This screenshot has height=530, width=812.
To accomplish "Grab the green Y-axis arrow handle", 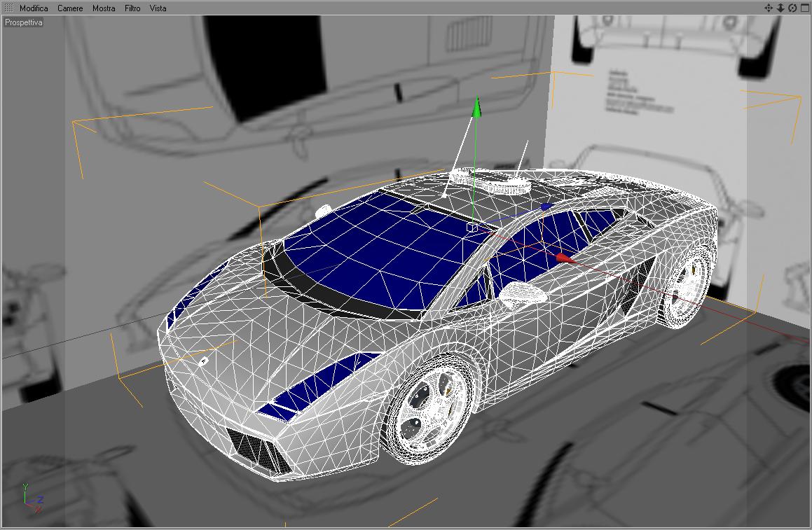I will [x=477, y=107].
